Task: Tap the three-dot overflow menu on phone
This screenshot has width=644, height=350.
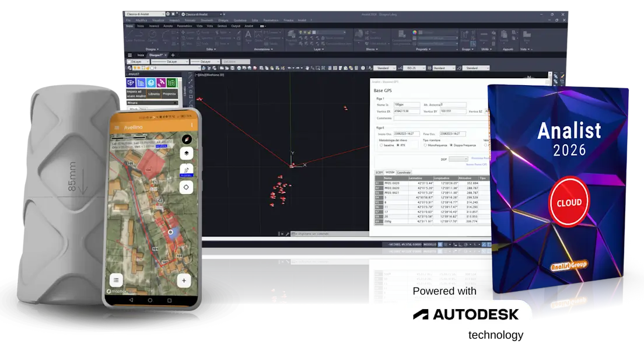Action: pyautogui.click(x=191, y=125)
